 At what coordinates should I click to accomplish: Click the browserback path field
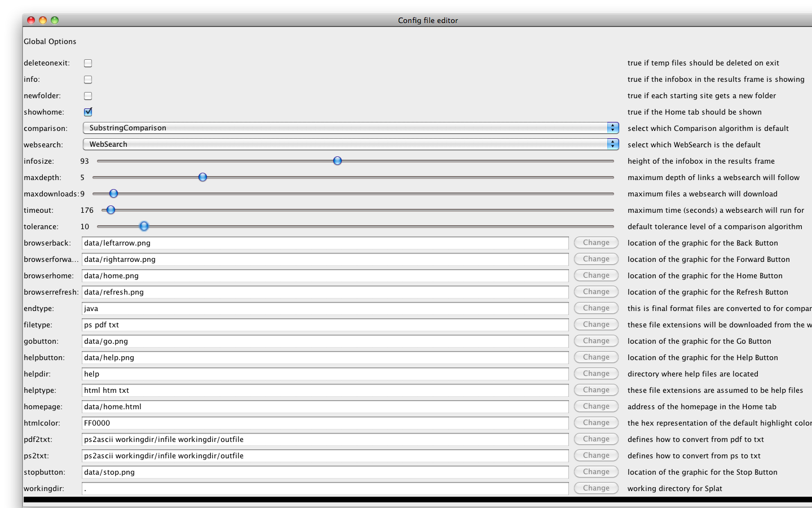(x=325, y=243)
